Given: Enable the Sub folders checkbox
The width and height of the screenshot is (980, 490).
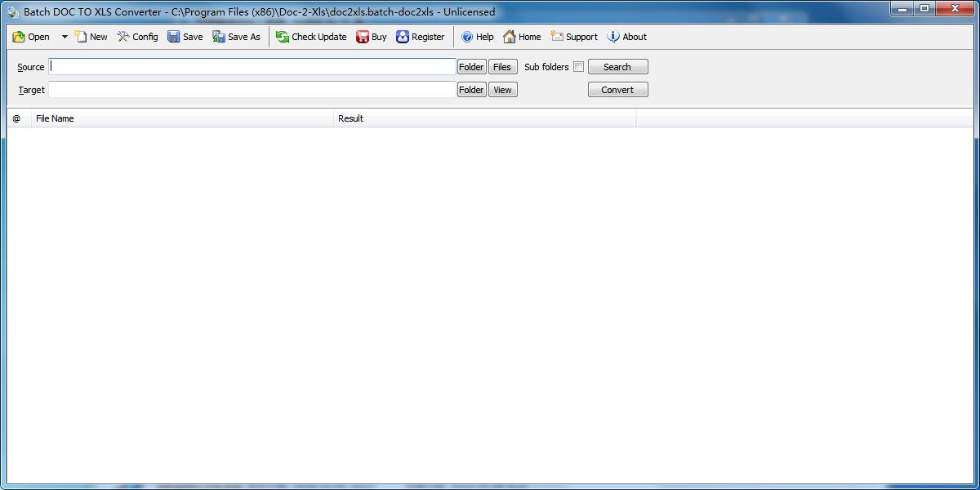Looking at the screenshot, I should tap(578, 67).
